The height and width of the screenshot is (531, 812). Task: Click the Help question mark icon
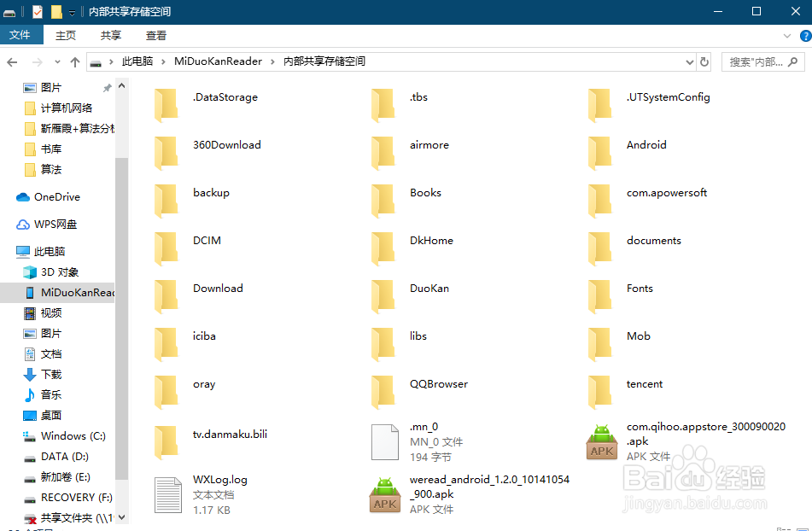point(806,36)
